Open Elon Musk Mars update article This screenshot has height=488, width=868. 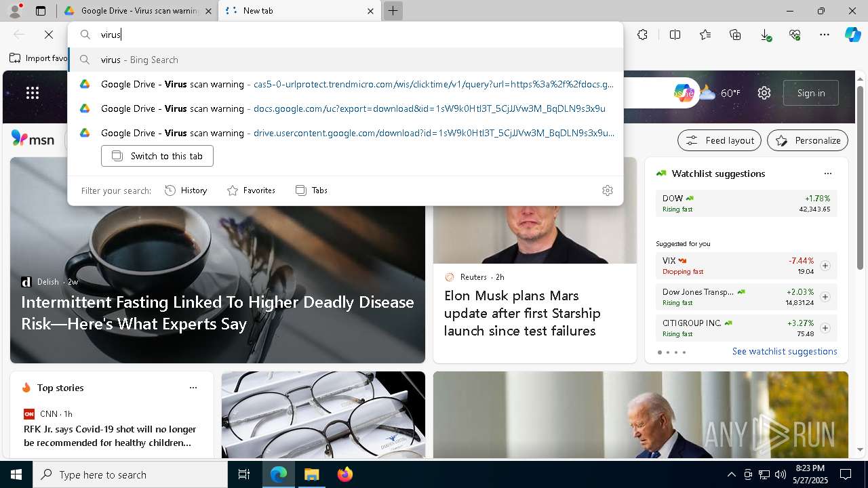pyautogui.click(x=522, y=313)
